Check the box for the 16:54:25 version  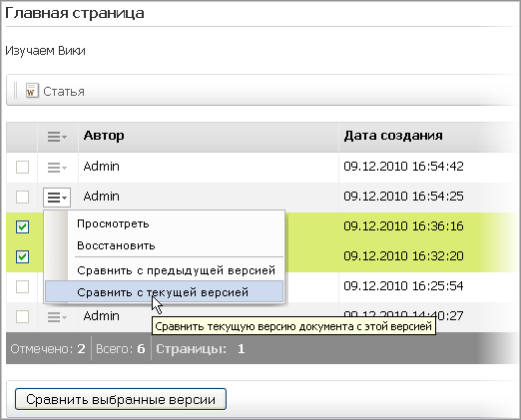pos(22,197)
